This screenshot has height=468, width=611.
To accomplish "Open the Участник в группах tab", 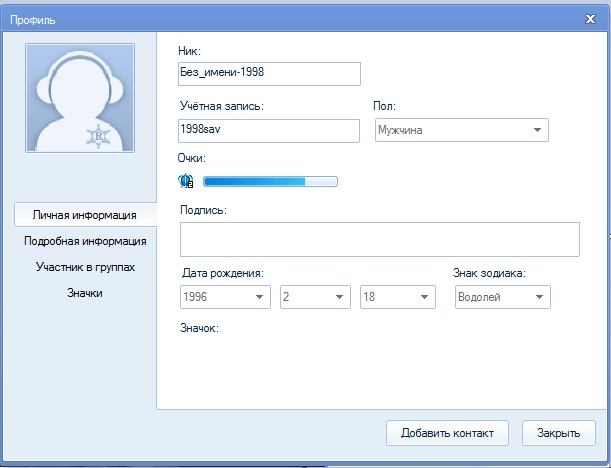I will [x=85, y=267].
